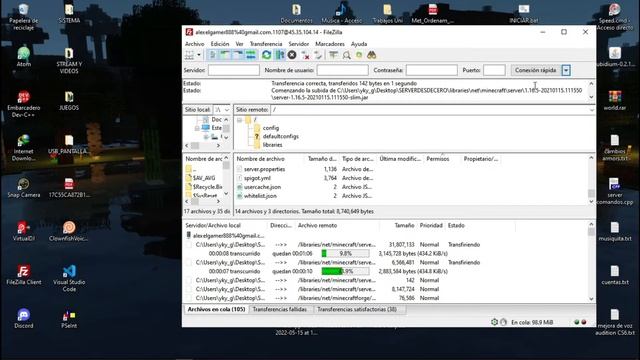640x360 pixels.
Task: Focus the Contraseña input field
Action: 431,70
